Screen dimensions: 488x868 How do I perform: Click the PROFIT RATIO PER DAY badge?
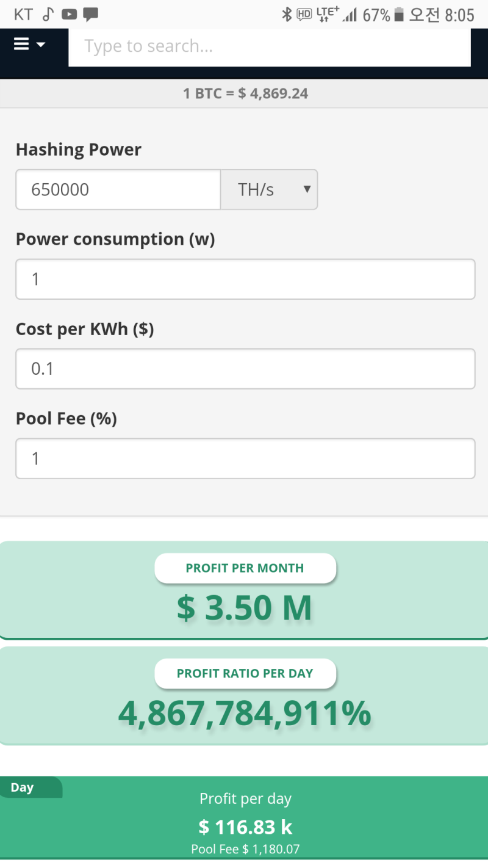(x=245, y=674)
